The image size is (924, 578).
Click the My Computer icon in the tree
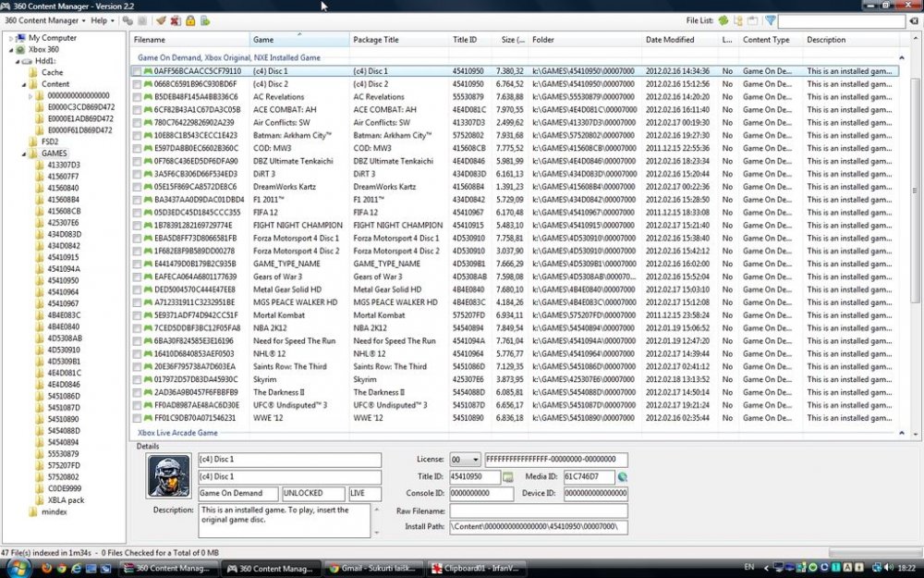21,38
